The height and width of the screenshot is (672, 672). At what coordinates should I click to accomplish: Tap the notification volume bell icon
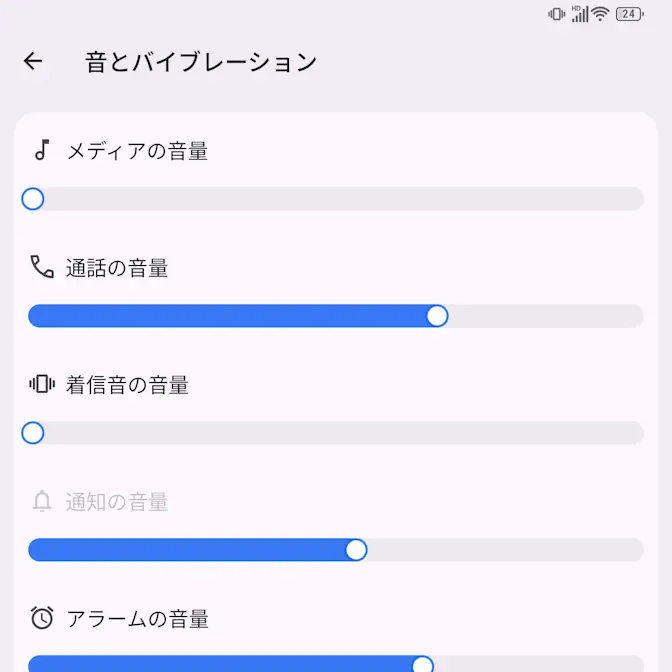(41, 501)
